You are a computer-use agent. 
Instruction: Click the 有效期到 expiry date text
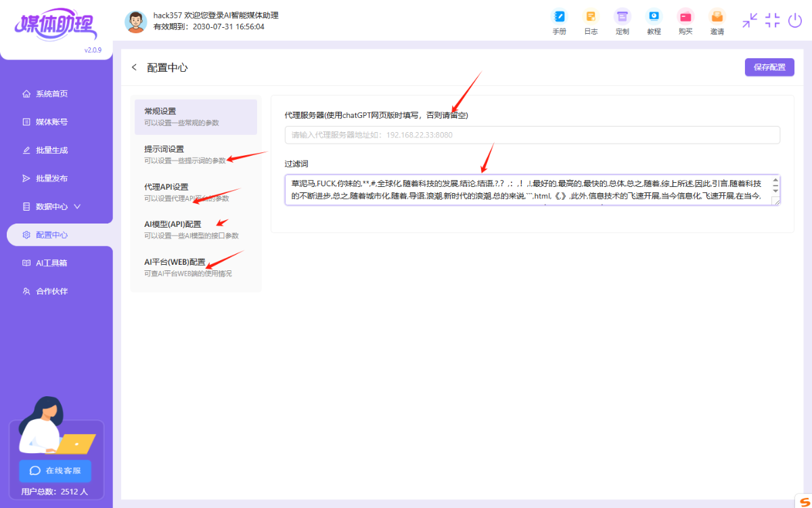click(x=209, y=27)
